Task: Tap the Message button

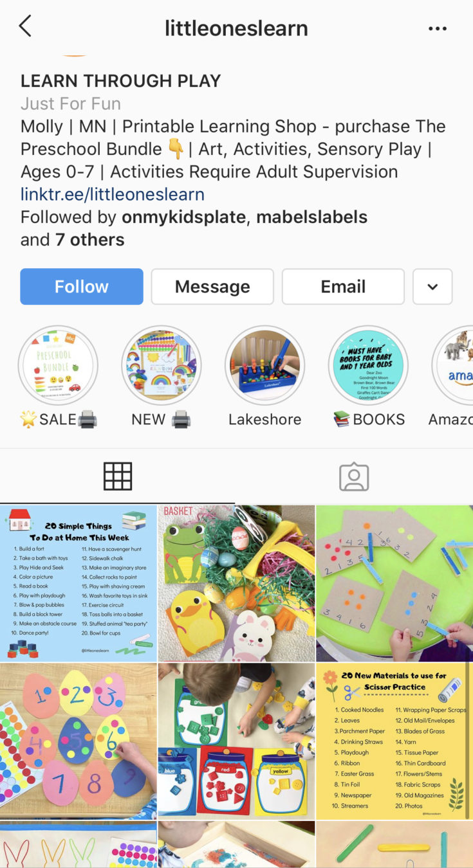Action: click(212, 287)
